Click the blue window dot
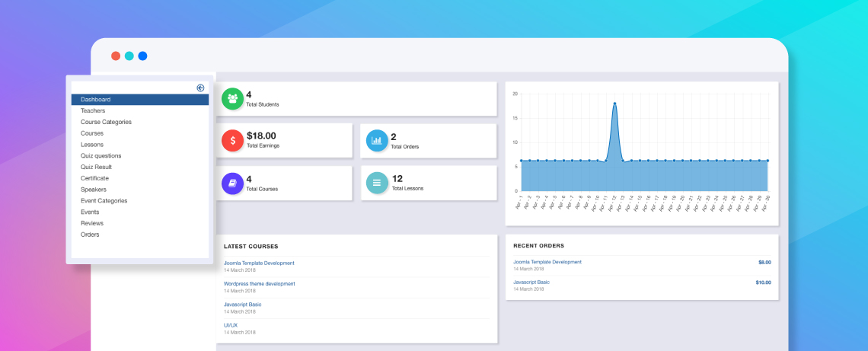Viewport: 868px width, 351px height. 143,56
